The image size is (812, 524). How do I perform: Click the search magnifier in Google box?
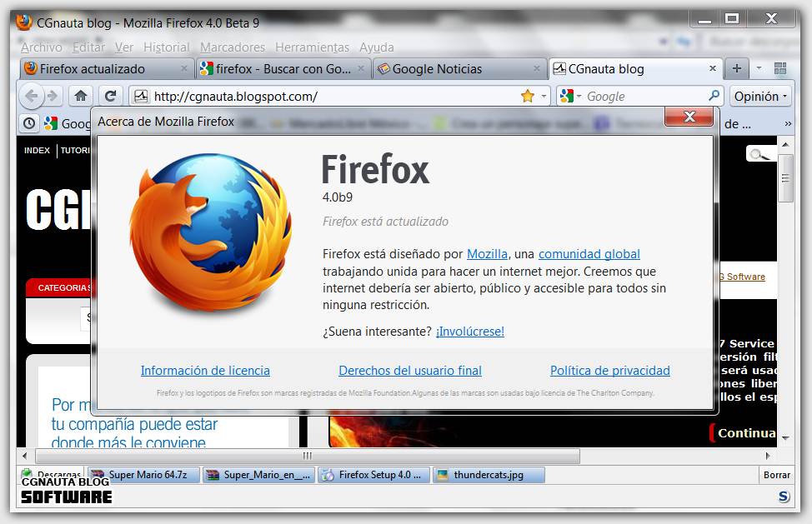714,96
